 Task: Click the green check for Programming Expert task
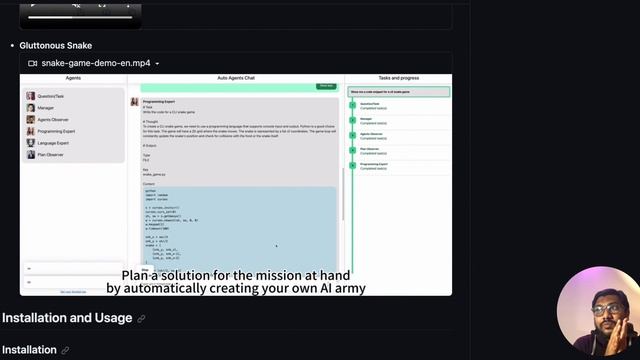(353, 165)
